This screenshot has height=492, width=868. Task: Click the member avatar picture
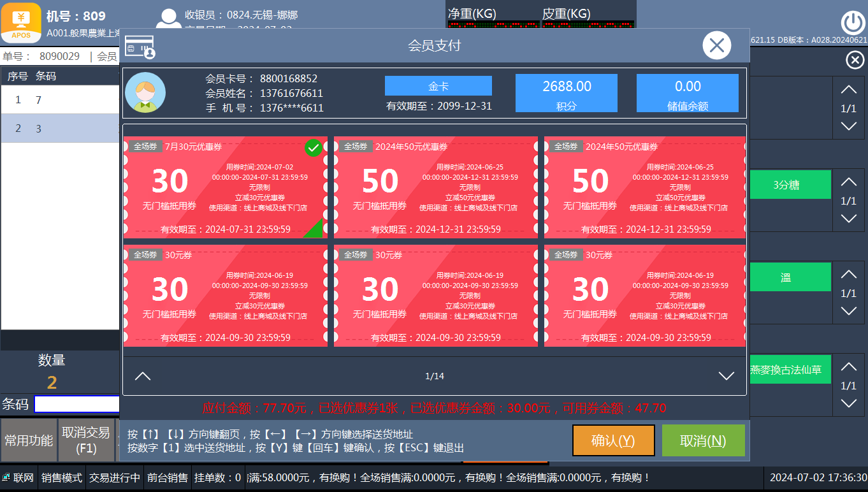pos(145,92)
